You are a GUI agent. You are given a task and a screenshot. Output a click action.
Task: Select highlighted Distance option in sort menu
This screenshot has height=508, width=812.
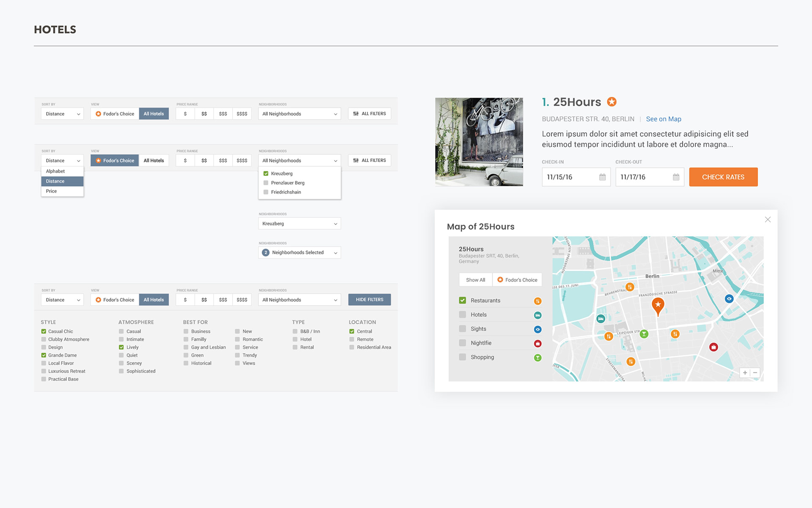pyautogui.click(x=62, y=181)
